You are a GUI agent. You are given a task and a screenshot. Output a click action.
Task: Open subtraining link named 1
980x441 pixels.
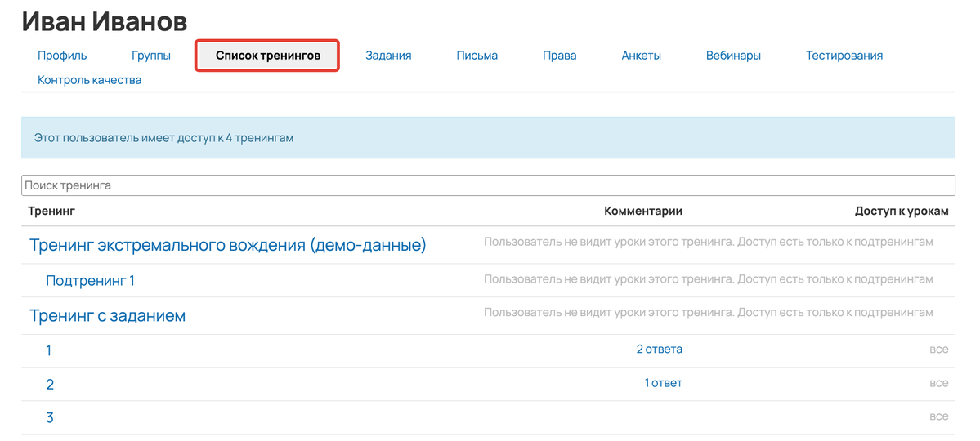[x=49, y=351]
